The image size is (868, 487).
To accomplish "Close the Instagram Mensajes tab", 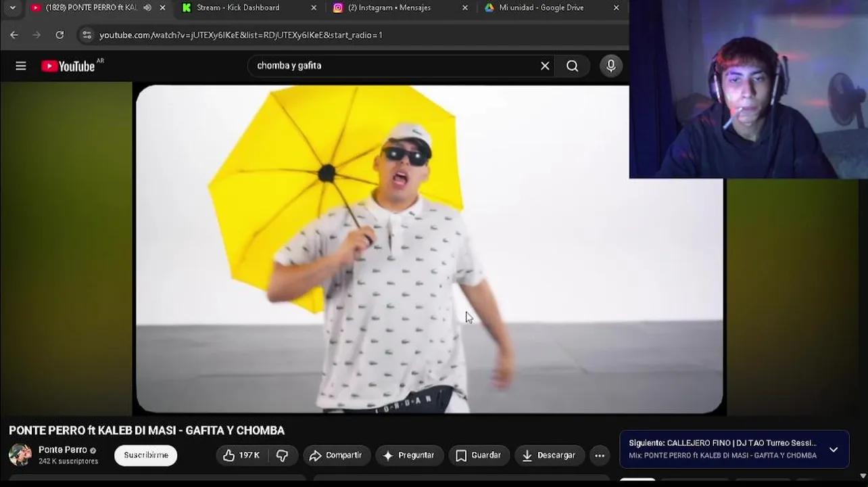I will [465, 8].
